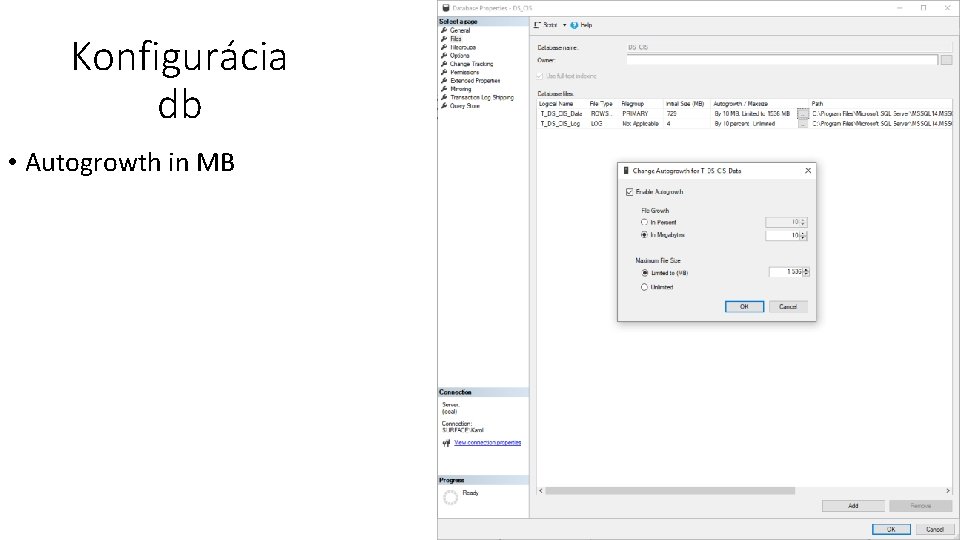
Task: Click the scrollbar right arrow
Action: pyautogui.click(x=948, y=491)
